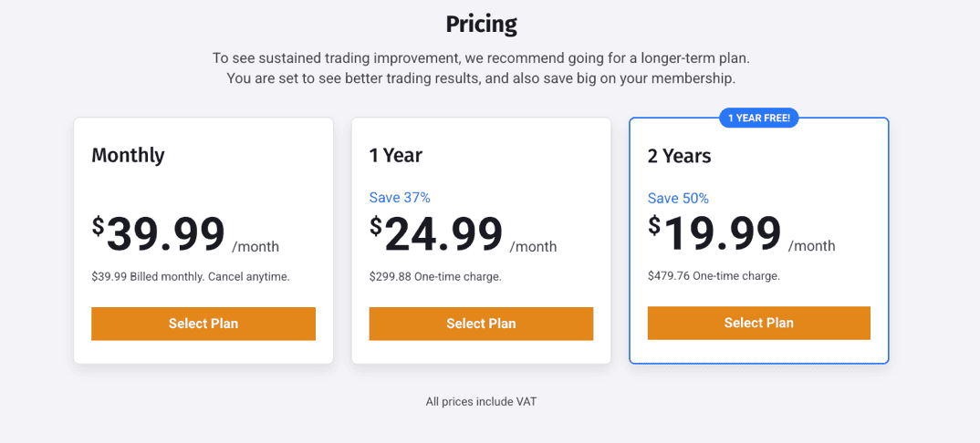Click the All prices include VAT note
Viewport: 980px width, 443px height.
point(481,401)
